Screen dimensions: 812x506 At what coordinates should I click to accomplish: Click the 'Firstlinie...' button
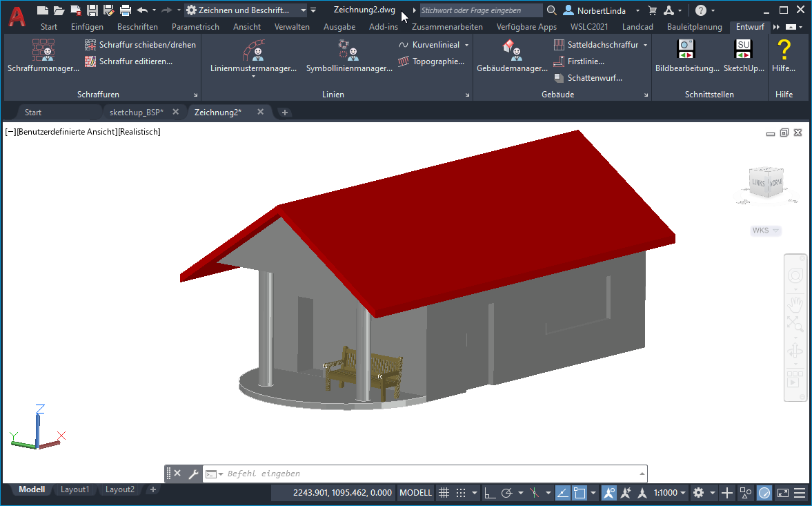pyautogui.click(x=580, y=61)
